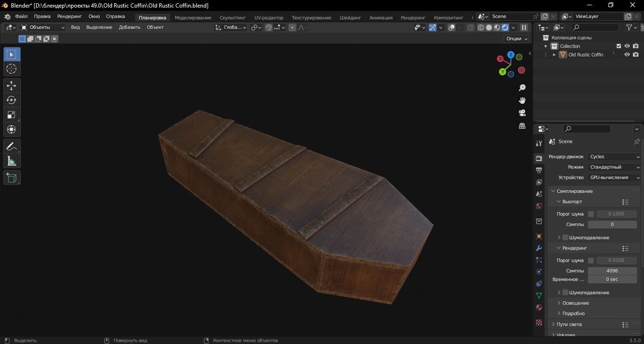Select the Transform tool

coord(12,130)
